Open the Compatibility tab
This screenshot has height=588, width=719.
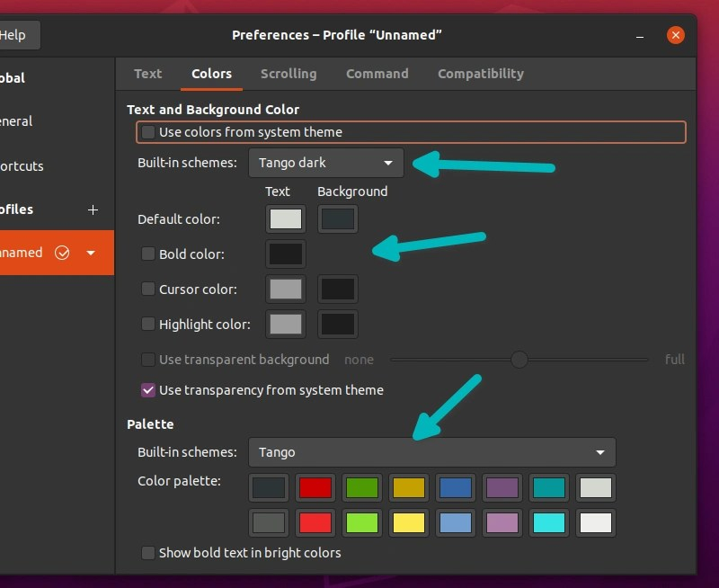(480, 74)
